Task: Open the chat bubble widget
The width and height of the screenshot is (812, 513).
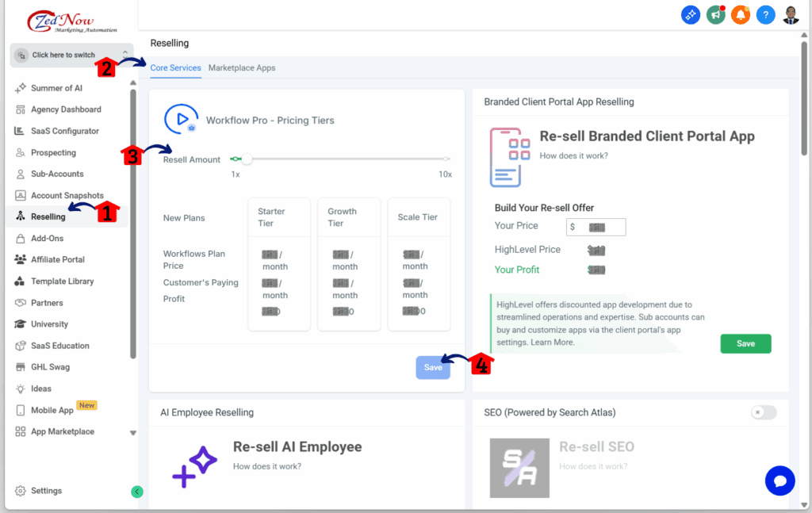Action: coord(780,480)
